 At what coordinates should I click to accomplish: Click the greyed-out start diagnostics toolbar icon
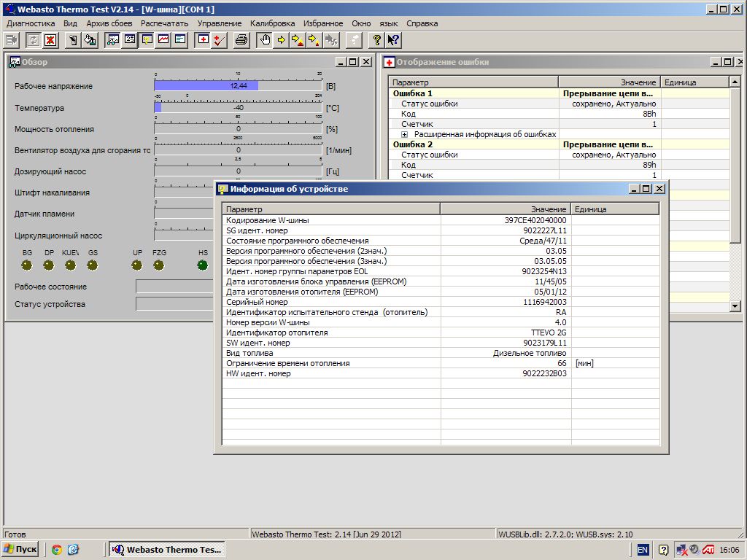(12, 40)
